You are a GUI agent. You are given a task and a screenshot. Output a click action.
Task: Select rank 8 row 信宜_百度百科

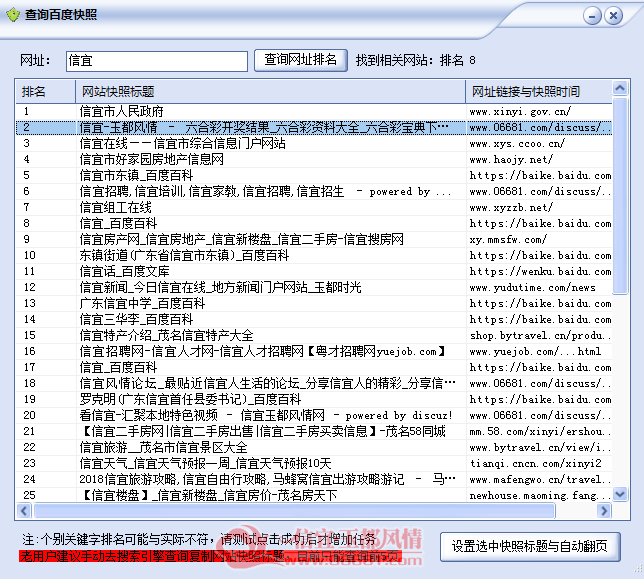[314, 223]
